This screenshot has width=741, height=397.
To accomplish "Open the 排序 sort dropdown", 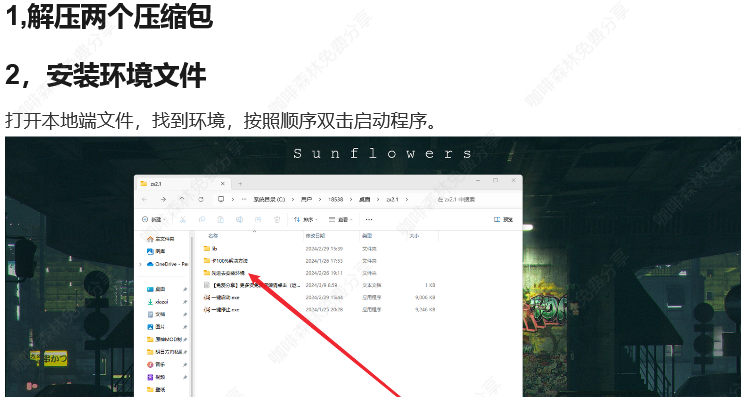I will click(305, 219).
